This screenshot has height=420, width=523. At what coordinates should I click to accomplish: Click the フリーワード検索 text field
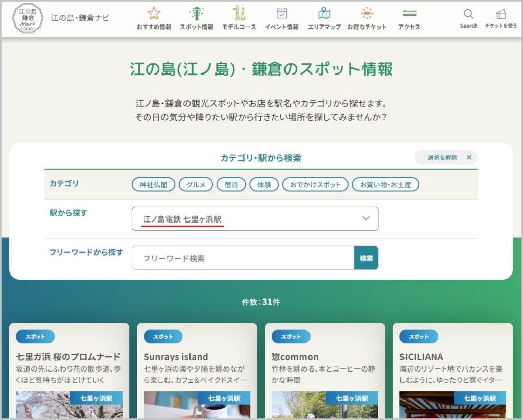tap(243, 258)
